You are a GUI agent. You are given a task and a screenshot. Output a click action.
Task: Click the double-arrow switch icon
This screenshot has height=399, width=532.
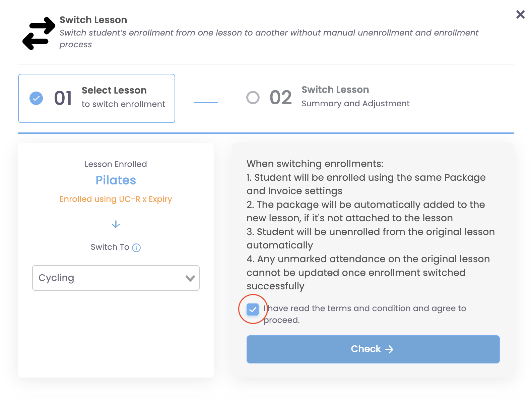39,34
